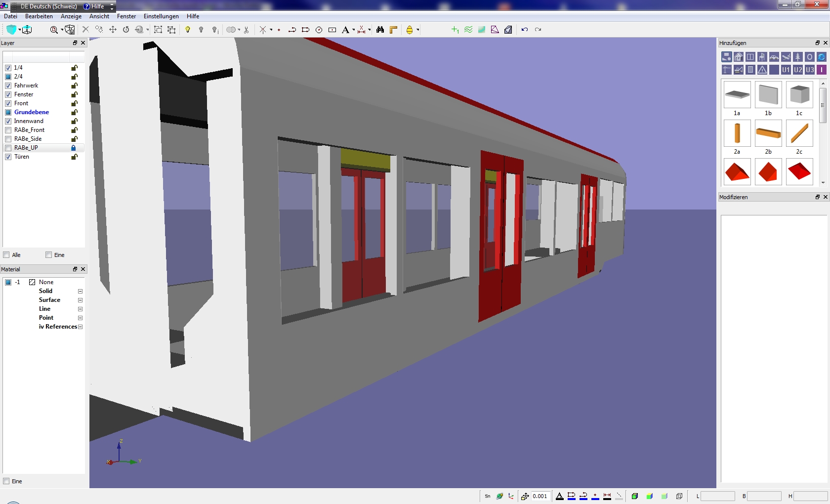Collapse the Solid material section
Viewport: 830px width, 504px height.
coord(80,292)
